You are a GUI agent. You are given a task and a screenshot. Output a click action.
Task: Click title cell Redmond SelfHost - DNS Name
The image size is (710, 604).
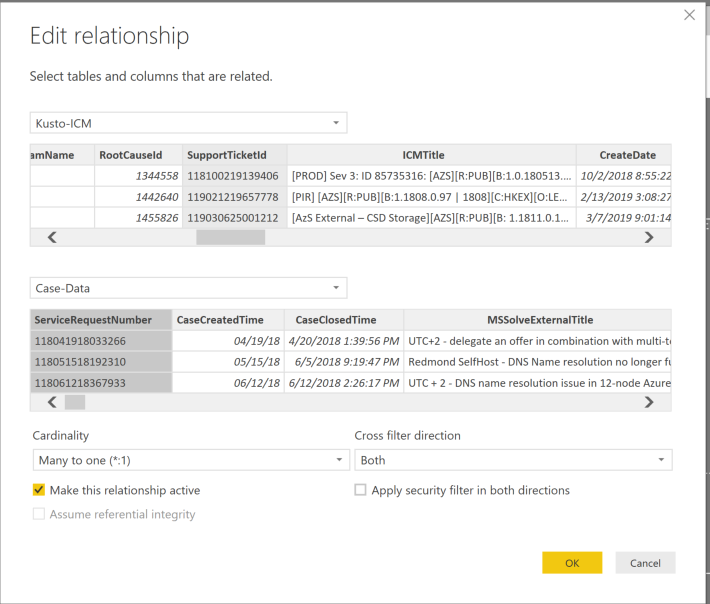click(x=537, y=362)
